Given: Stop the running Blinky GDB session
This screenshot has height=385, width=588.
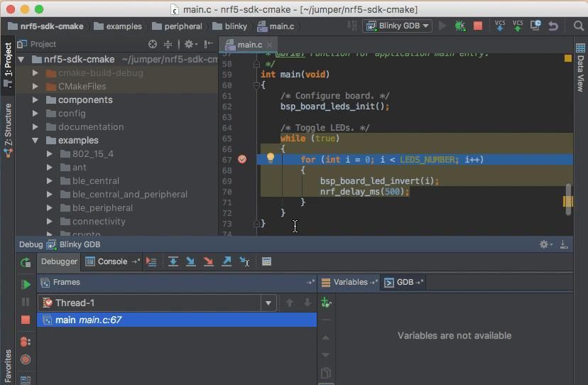Looking at the screenshot, I should click(478, 26).
